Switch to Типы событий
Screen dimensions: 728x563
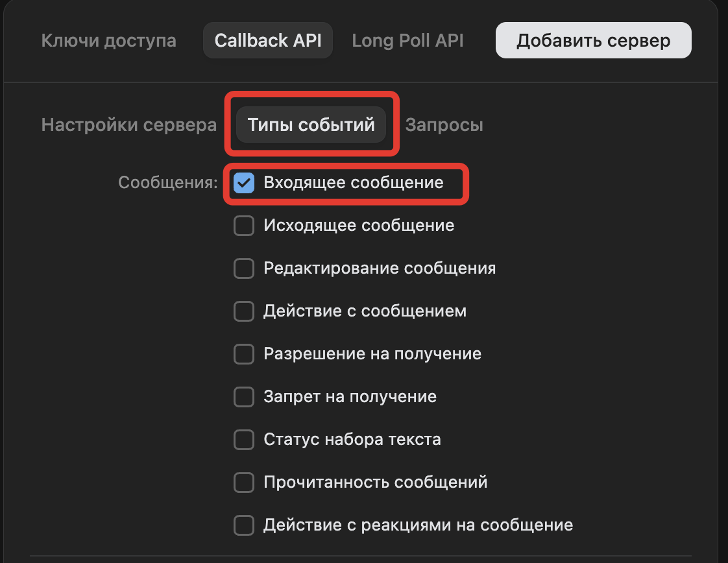point(311,125)
